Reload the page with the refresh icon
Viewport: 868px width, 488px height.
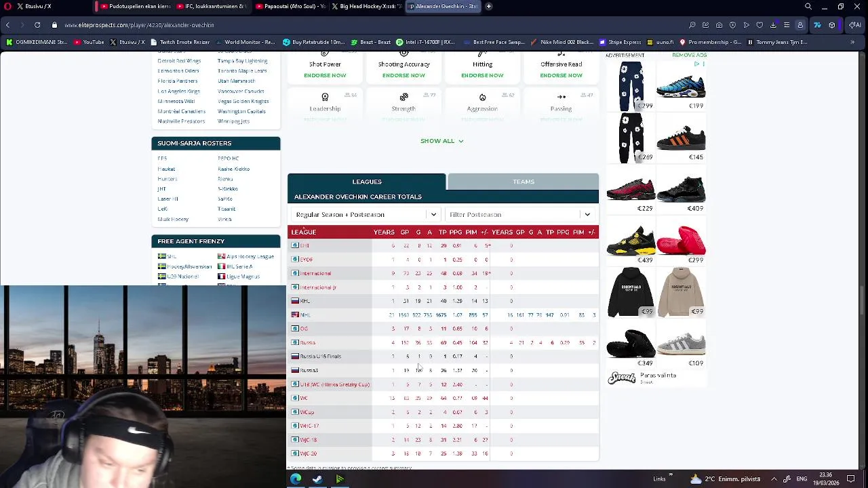pos(37,25)
